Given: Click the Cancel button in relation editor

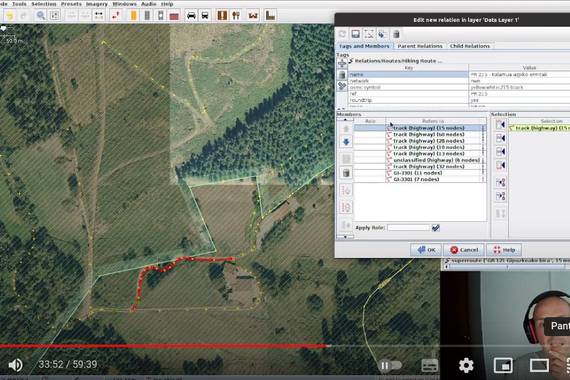Looking at the screenshot, I should pyautogui.click(x=464, y=250).
